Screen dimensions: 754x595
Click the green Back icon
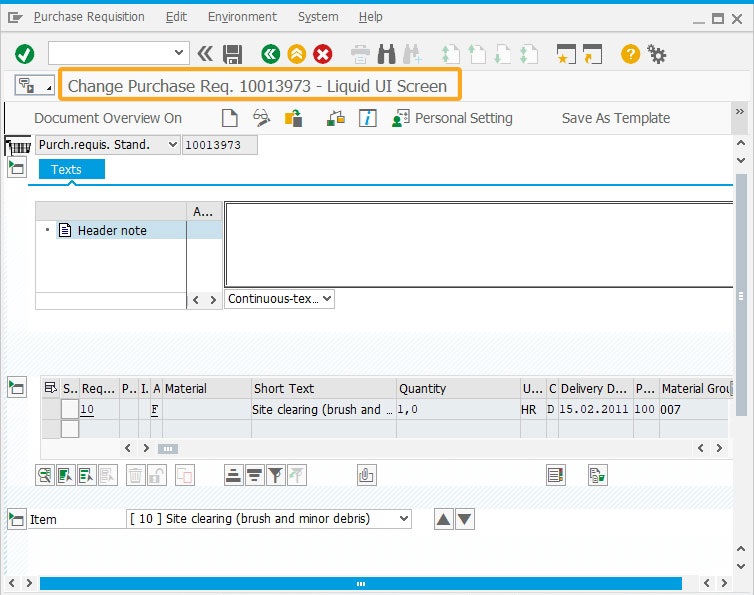pos(271,54)
